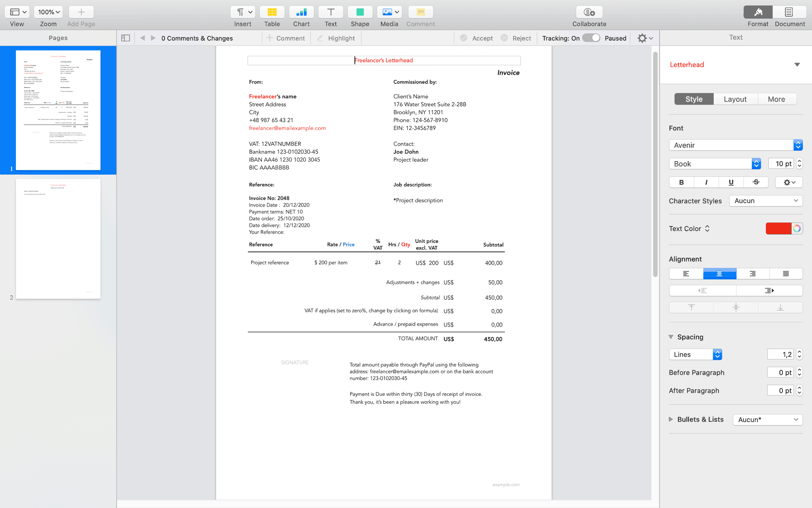Switch off the Tracking toggle
The width and height of the screenshot is (812, 508).
591,38
